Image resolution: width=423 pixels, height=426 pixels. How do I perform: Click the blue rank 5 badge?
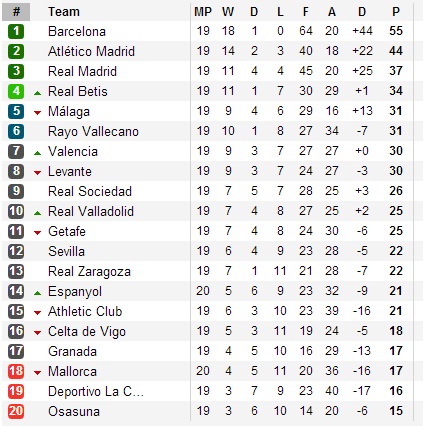coord(16,111)
